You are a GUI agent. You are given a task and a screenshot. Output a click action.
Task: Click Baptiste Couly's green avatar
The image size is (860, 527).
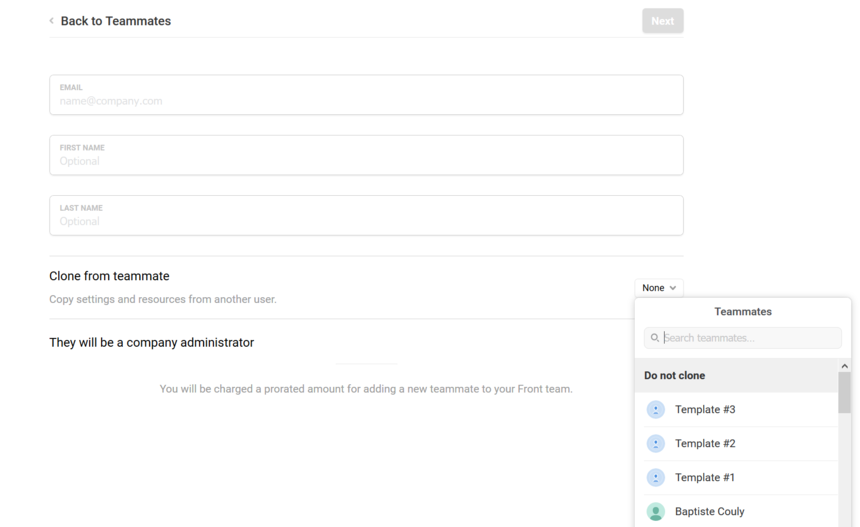(x=655, y=512)
